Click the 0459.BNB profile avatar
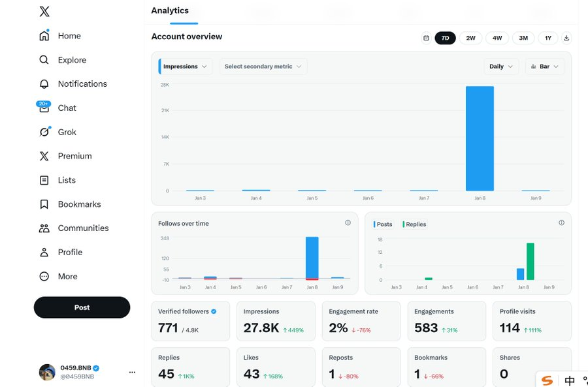This screenshot has height=387, width=588. [x=47, y=372]
